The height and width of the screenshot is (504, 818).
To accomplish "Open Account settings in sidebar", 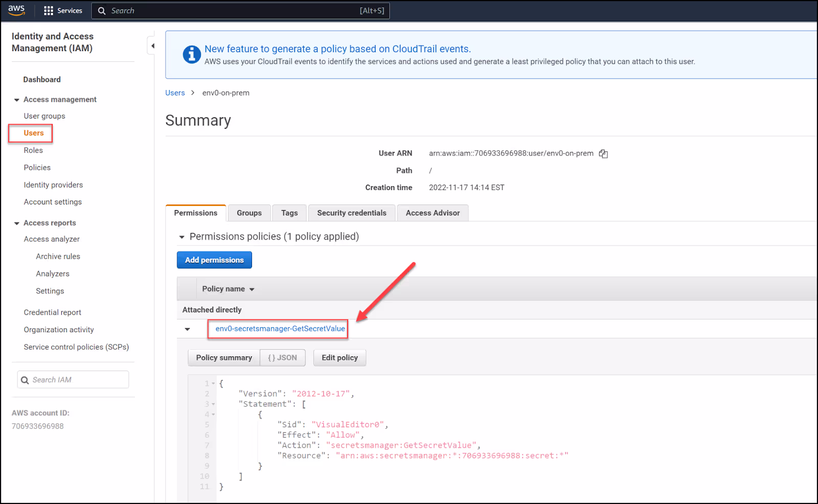I will click(x=53, y=202).
